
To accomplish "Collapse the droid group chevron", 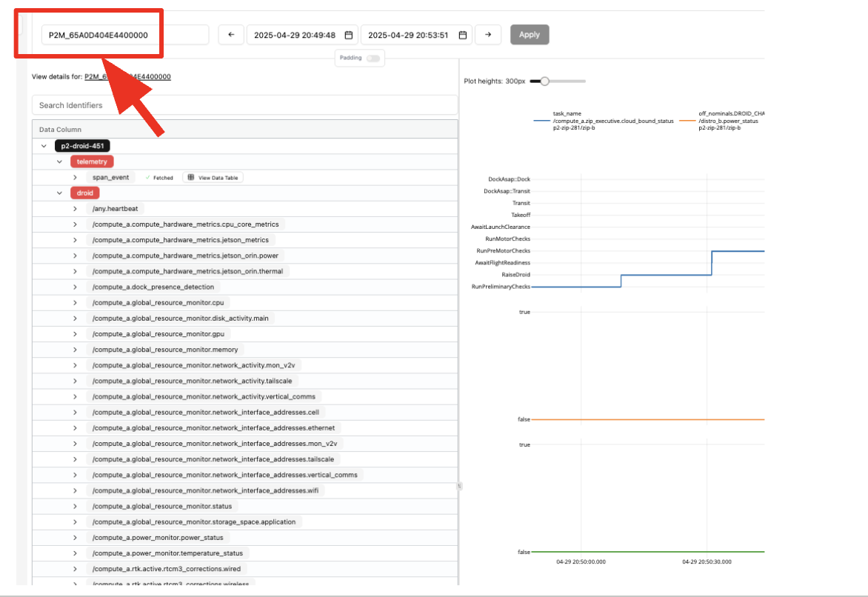I will pos(59,193).
